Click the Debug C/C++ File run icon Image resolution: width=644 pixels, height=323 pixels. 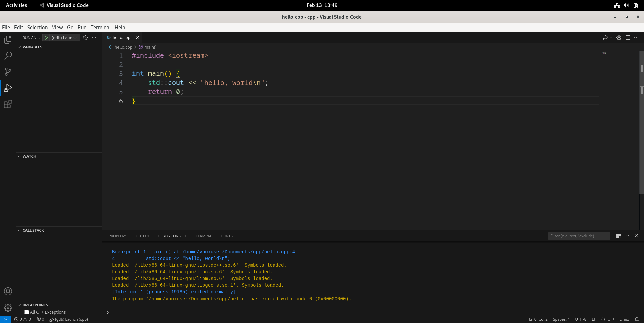tap(605, 38)
